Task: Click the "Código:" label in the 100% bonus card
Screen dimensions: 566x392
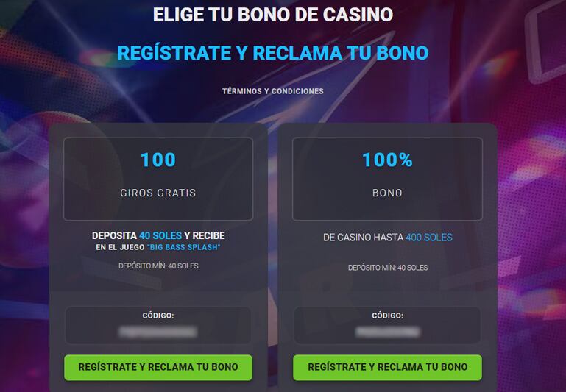Action: (x=387, y=316)
